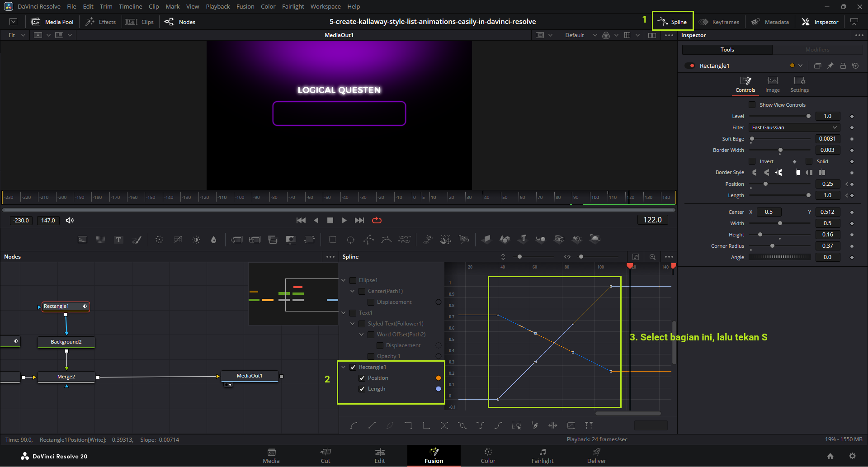Open the Spline panel button
The image size is (868, 467).
pos(672,22)
